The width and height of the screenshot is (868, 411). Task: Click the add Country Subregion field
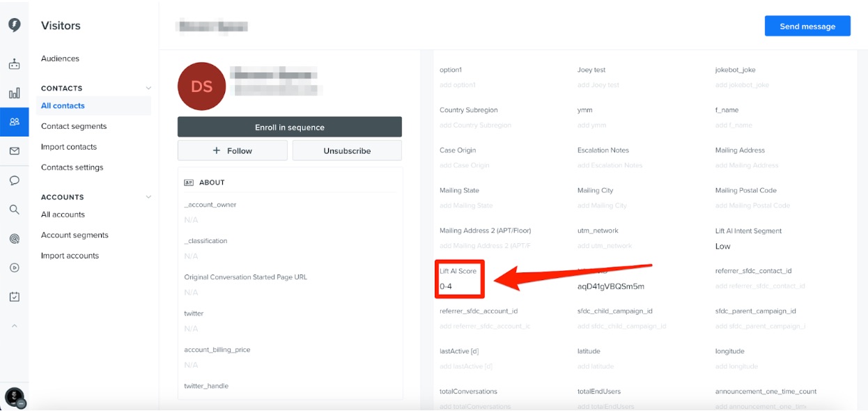pos(476,125)
